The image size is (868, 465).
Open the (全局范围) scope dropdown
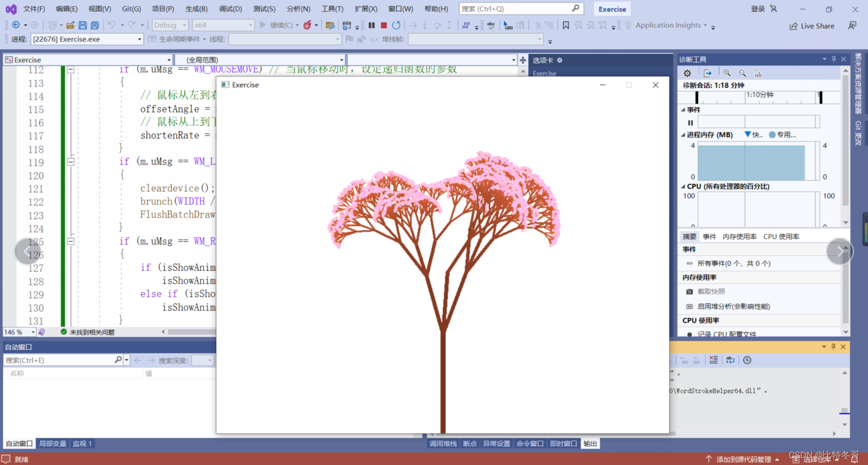point(260,60)
